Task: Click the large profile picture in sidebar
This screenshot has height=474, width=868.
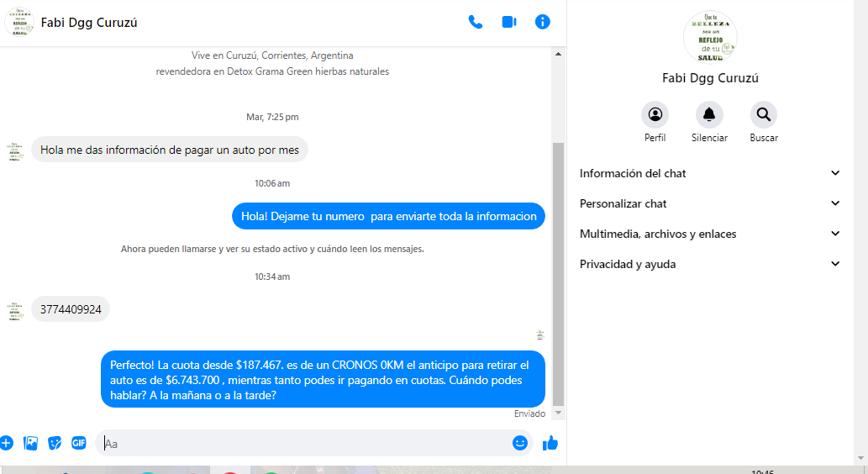Action: pyautogui.click(x=710, y=37)
